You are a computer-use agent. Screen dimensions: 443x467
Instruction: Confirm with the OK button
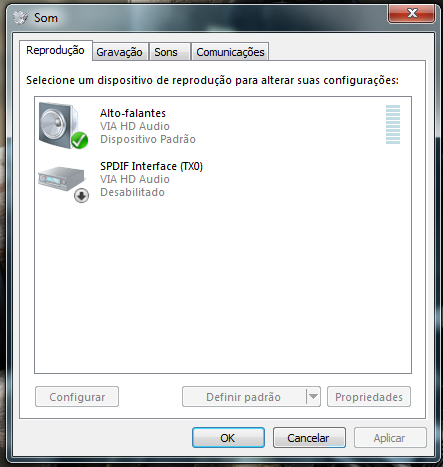point(228,438)
